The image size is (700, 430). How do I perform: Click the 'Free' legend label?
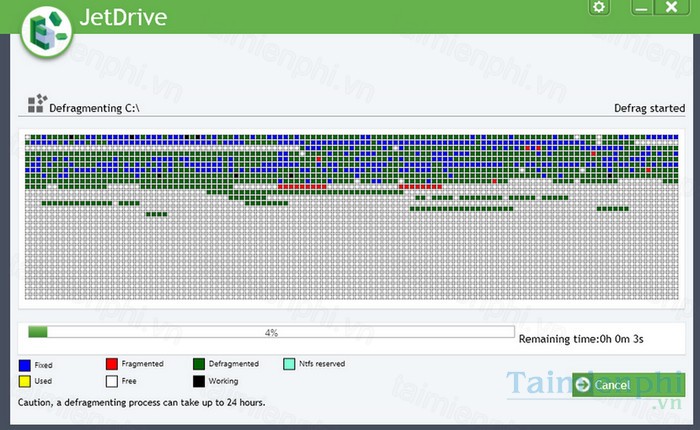(129, 381)
